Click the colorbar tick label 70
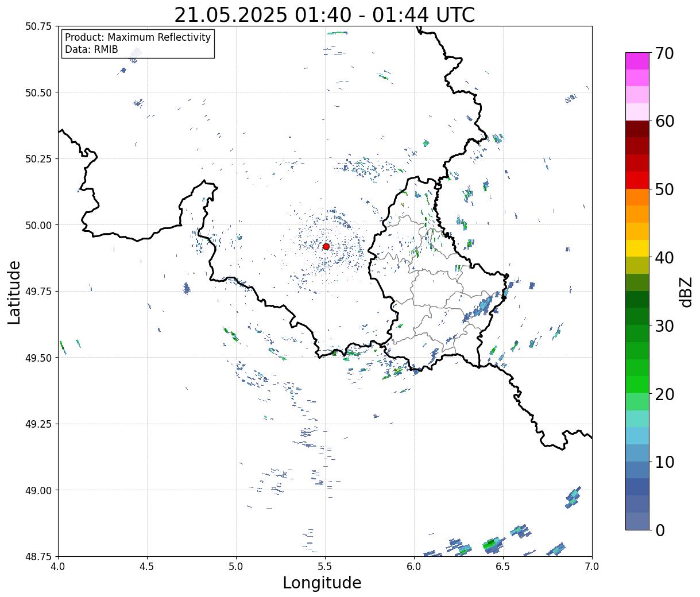700x597 pixels. (664, 53)
